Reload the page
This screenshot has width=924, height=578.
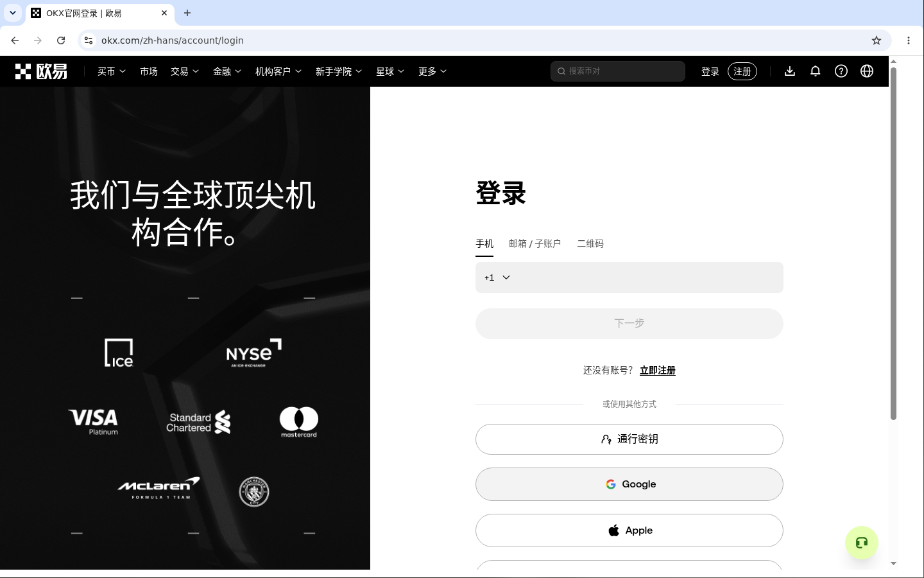(x=61, y=40)
